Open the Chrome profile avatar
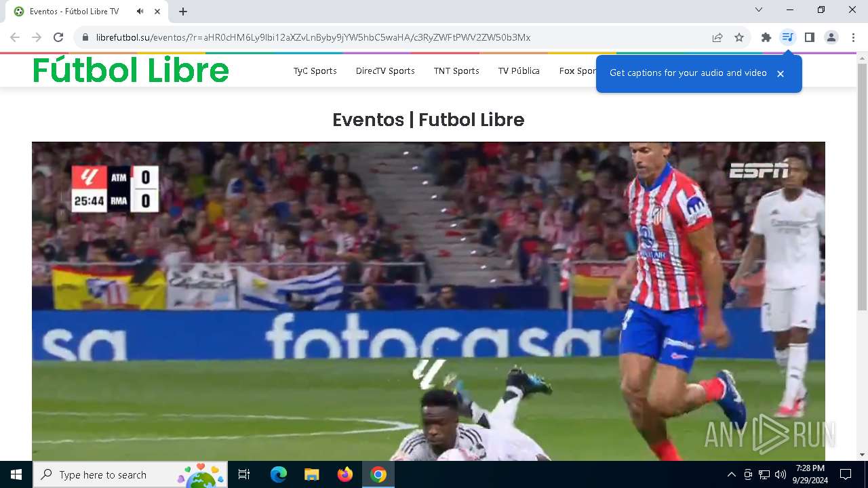Image resolution: width=868 pixels, height=488 pixels. pyautogui.click(x=831, y=37)
